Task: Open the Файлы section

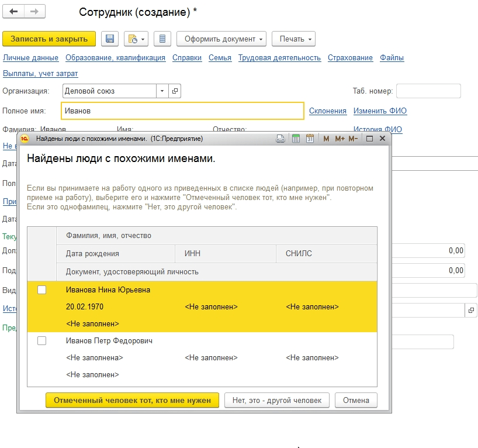Action: (x=392, y=58)
